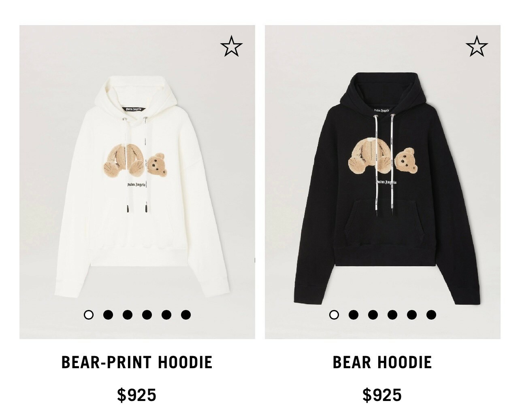Show third image of black hoodie
This screenshot has width=520, height=420.
click(373, 314)
